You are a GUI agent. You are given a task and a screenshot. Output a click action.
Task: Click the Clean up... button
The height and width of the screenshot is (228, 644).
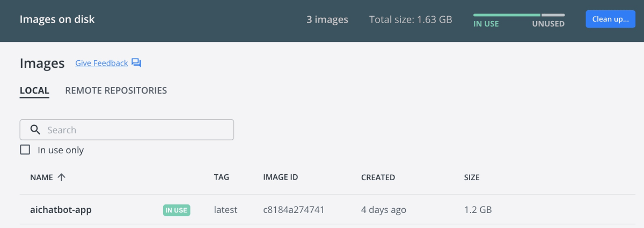[x=611, y=19]
